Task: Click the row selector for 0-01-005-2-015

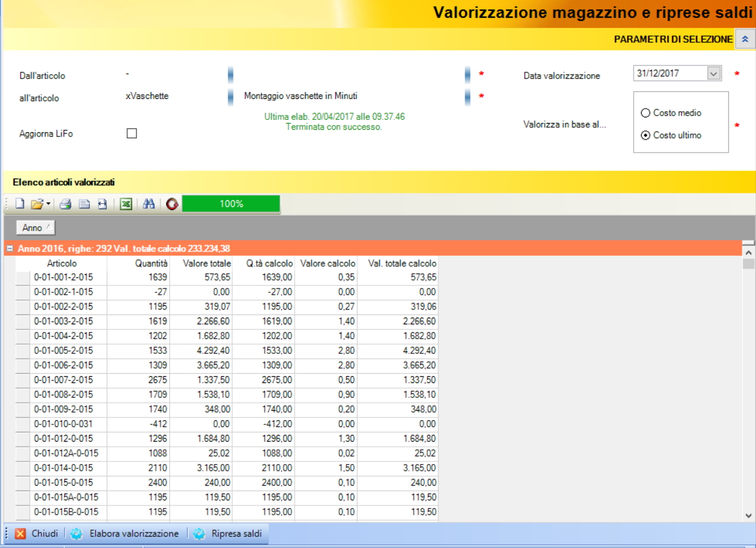Action: coord(23,351)
